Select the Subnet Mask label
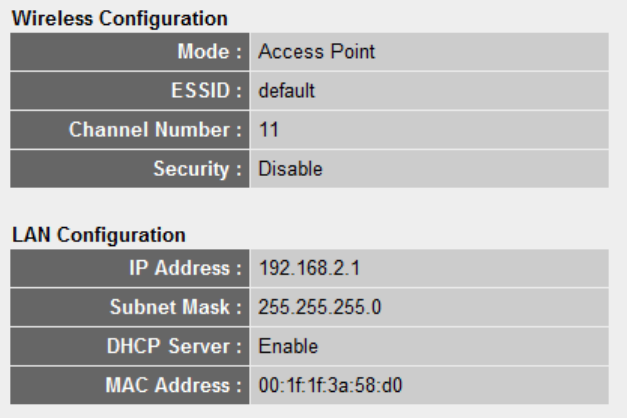Screen dimensions: 627x418 (176, 307)
